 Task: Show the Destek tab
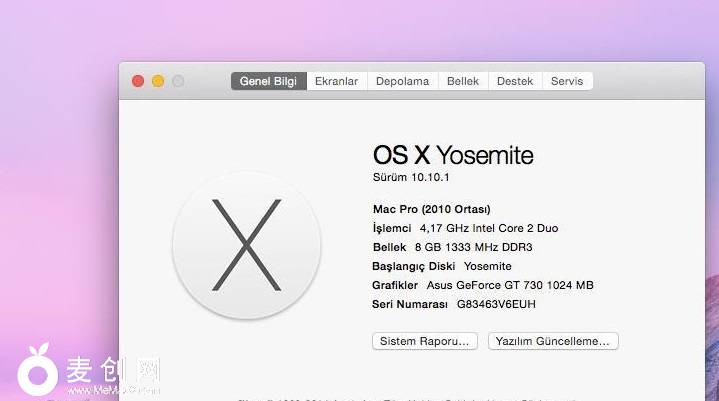[515, 81]
